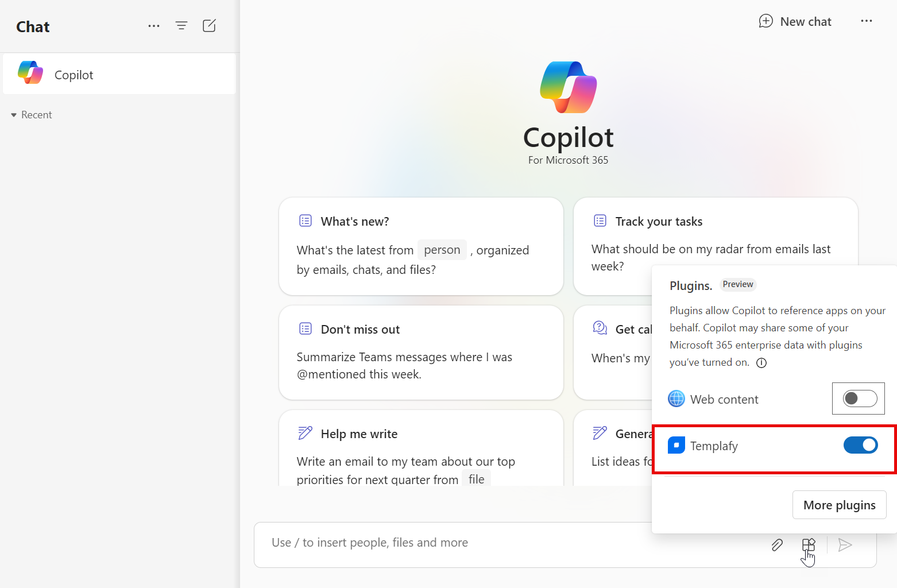
Task: Open the top-right ellipsis menu
Action: (x=867, y=21)
